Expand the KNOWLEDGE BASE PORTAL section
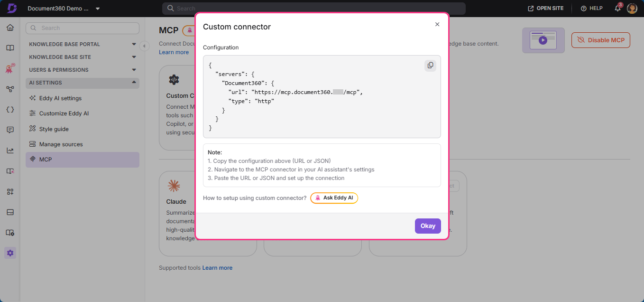Image resolution: width=644 pixels, height=302 pixels. pyautogui.click(x=82, y=44)
